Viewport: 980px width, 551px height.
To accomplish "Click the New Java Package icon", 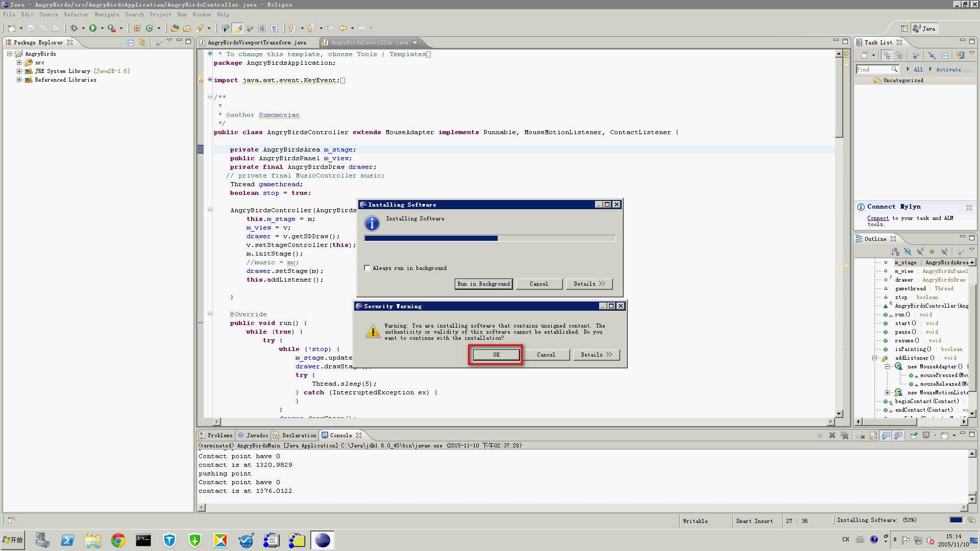I will tap(137, 28).
